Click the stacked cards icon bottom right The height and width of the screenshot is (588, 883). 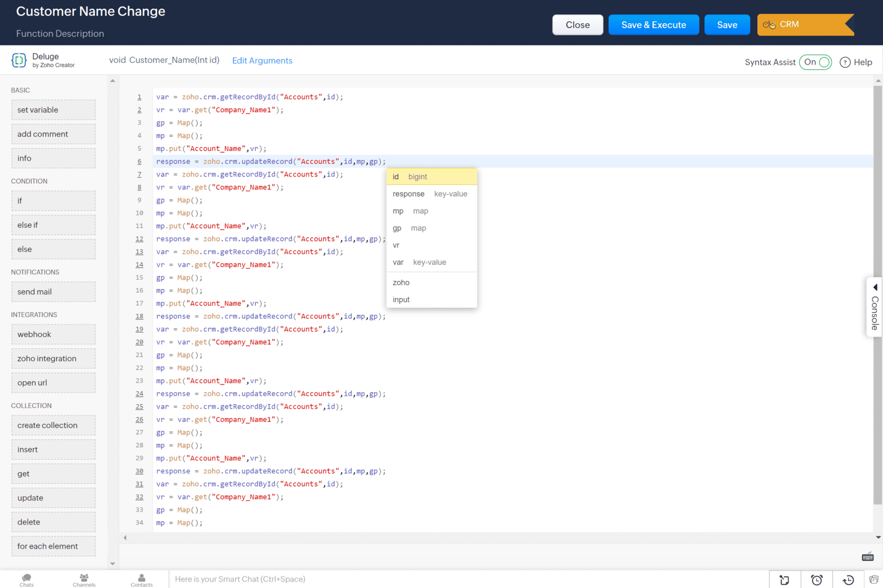click(x=874, y=579)
